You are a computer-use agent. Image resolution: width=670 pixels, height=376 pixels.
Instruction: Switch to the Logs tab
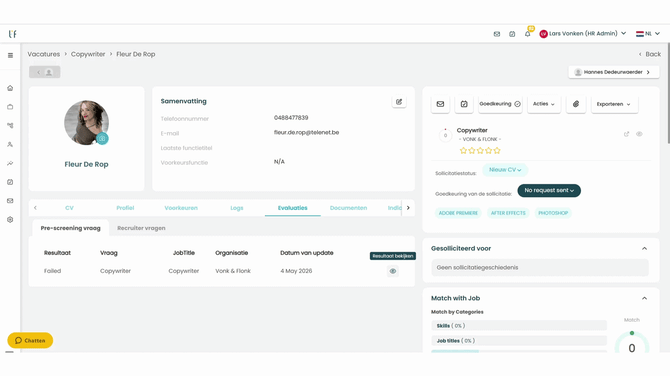tap(237, 208)
